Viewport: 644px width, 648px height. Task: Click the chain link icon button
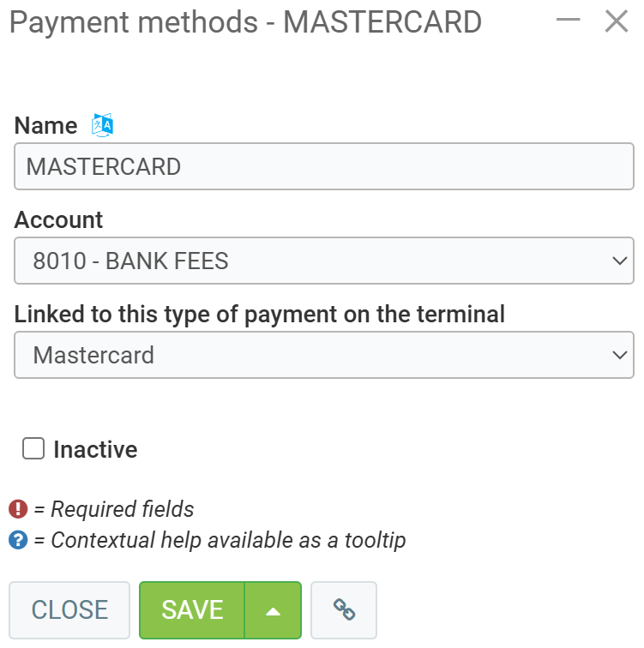tap(344, 609)
